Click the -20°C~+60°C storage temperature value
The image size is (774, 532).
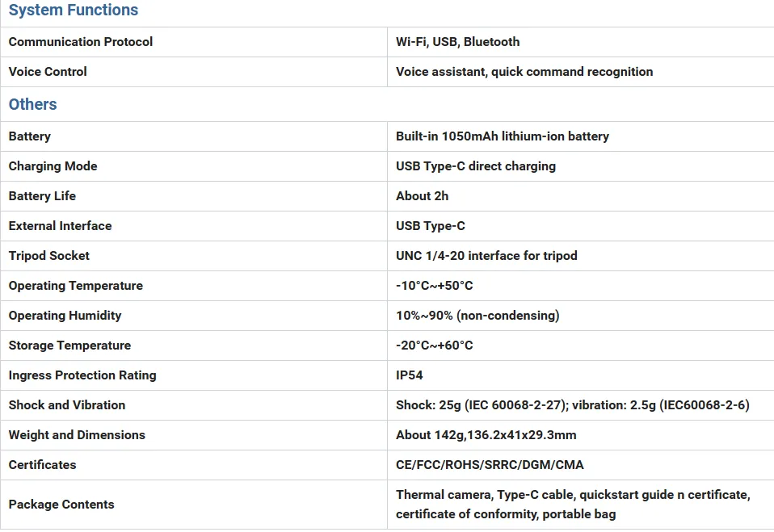(x=435, y=346)
